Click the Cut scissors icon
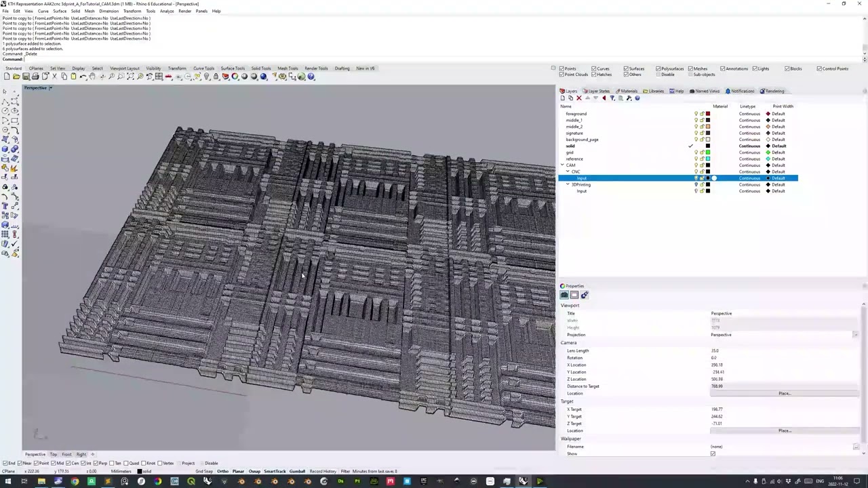Screen dimensions: 868x488 tap(54, 76)
